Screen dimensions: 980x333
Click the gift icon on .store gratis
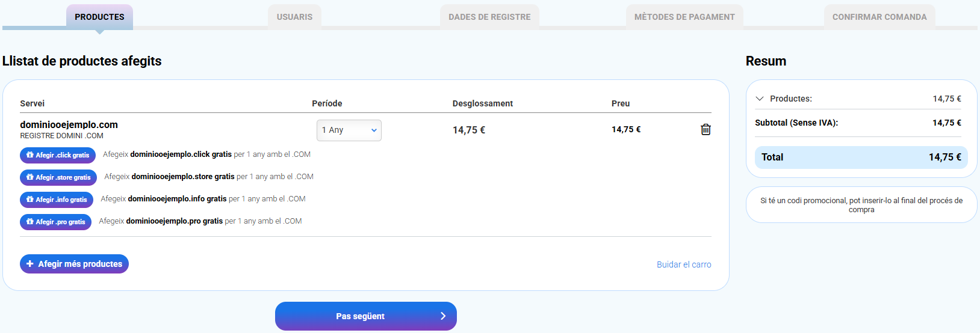click(x=30, y=177)
